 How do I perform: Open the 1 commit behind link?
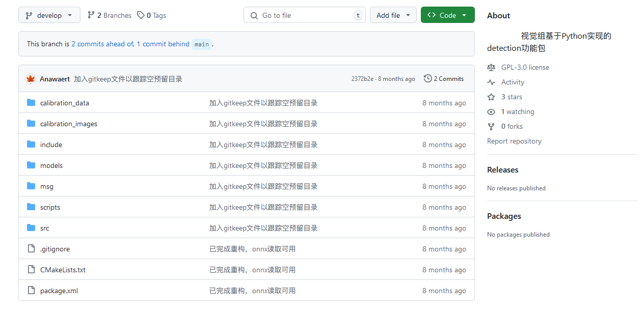coord(163,44)
